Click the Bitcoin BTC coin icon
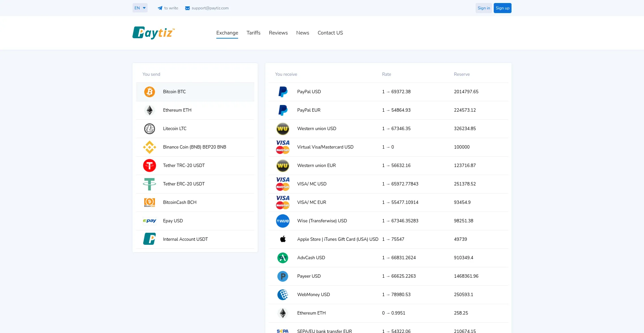 coord(150,92)
